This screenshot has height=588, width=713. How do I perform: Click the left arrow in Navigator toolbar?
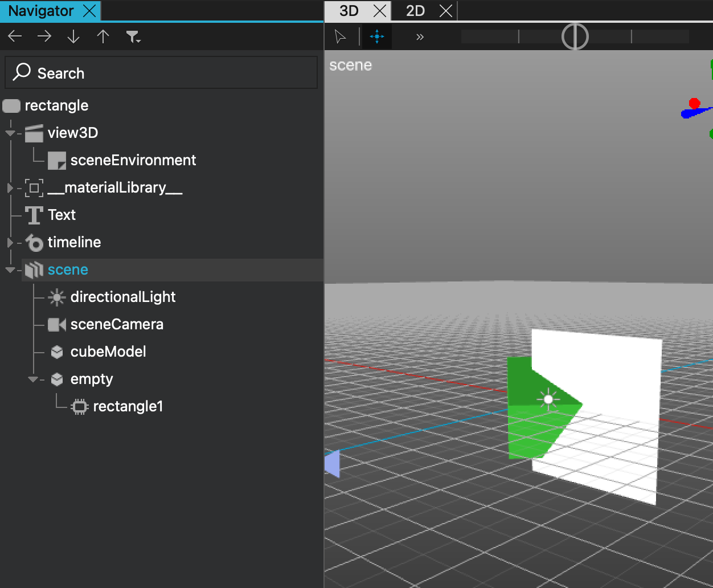pos(15,37)
